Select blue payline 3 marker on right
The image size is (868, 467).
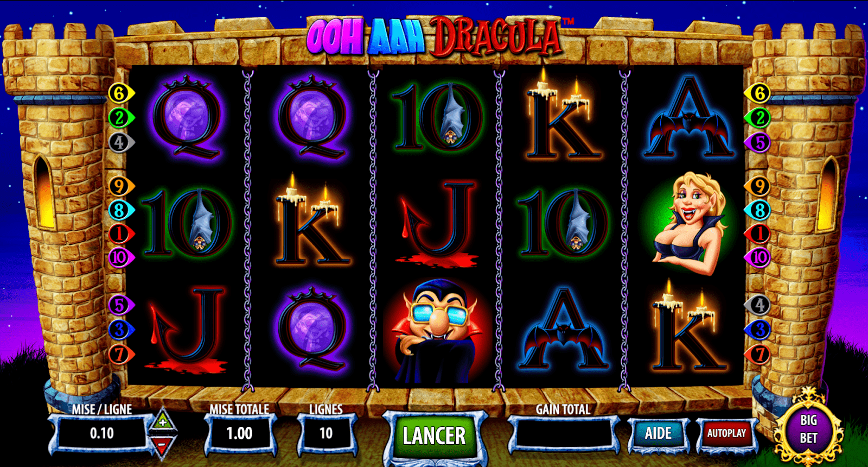759,330
